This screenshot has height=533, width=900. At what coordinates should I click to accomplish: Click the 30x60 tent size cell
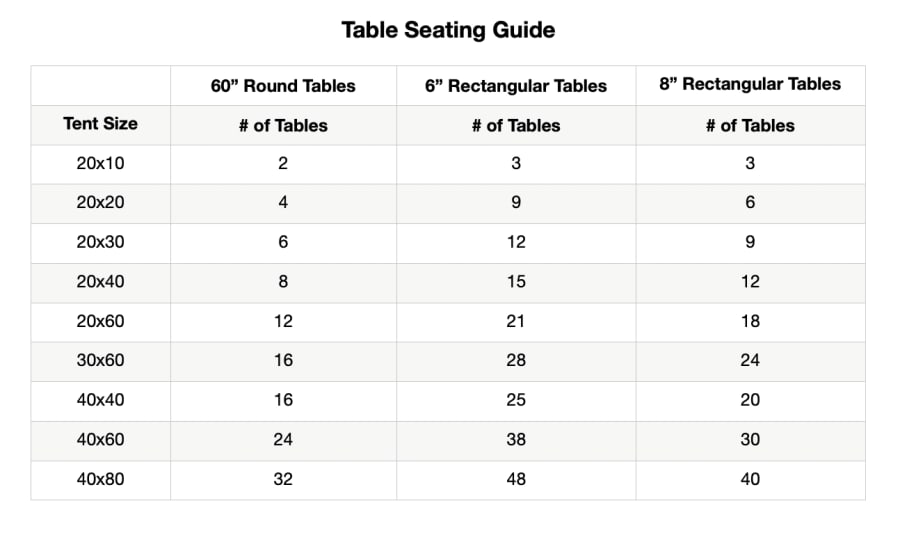click(100, 360)
